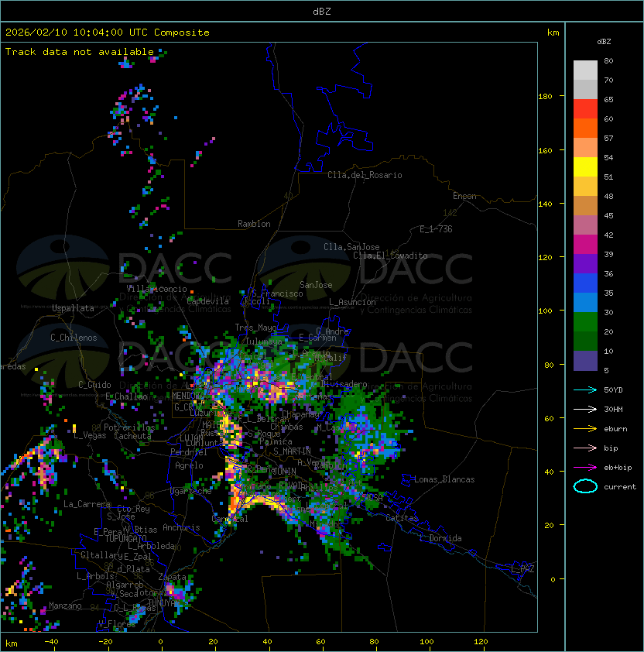
Task: Click 'Track data not available' message
Action: 80,52
